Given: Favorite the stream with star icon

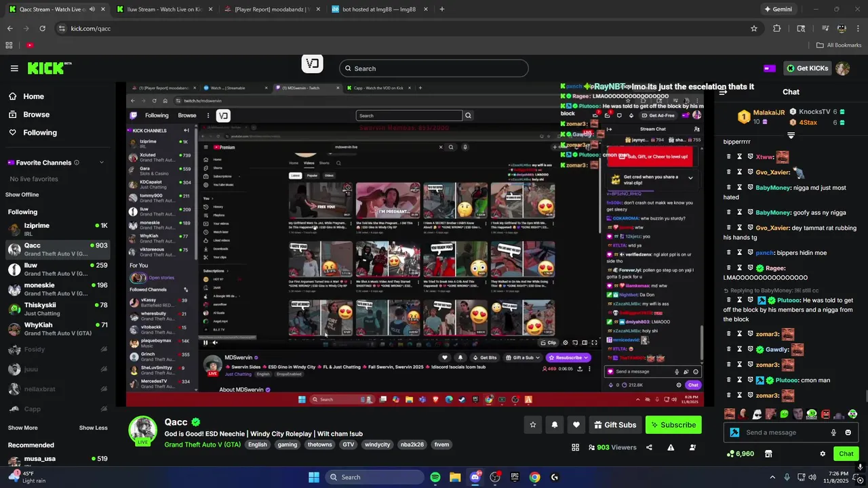Looking at the screenshot, I should pos(533,425).
